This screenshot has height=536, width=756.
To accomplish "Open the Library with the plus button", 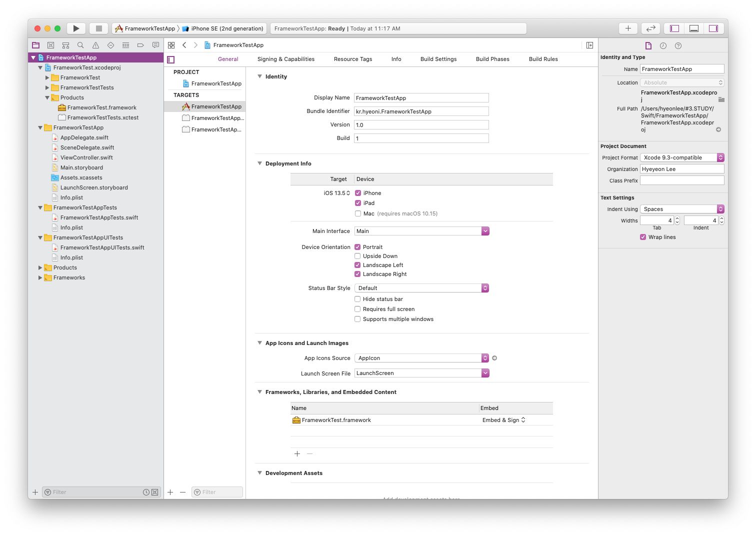I will [628, 28].
